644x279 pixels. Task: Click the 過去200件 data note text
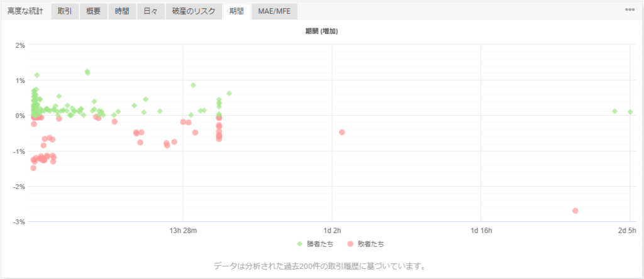point(319,266)
